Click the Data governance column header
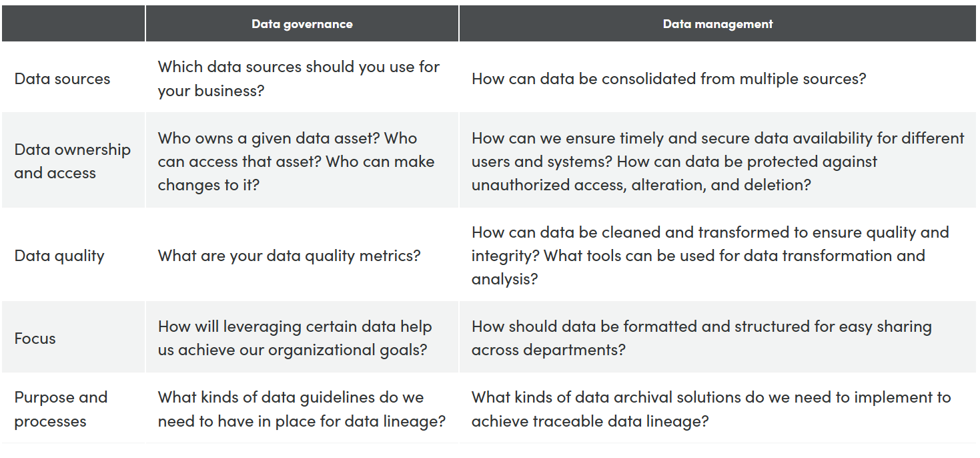 pos(302,24)
